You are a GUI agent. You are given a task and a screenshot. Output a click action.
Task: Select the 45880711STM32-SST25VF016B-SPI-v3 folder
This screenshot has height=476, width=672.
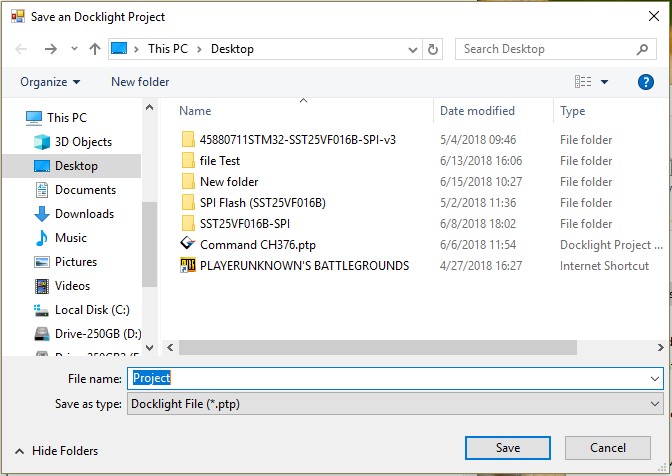click(x=297, y=140)
